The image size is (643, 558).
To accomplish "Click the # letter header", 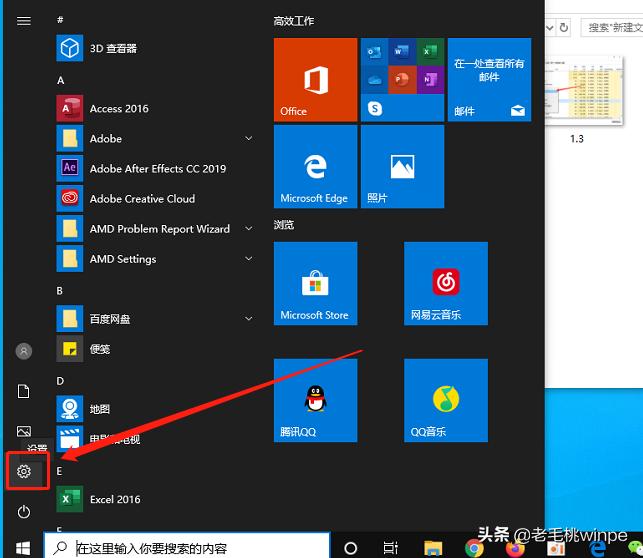I will (x=60, y=20).
